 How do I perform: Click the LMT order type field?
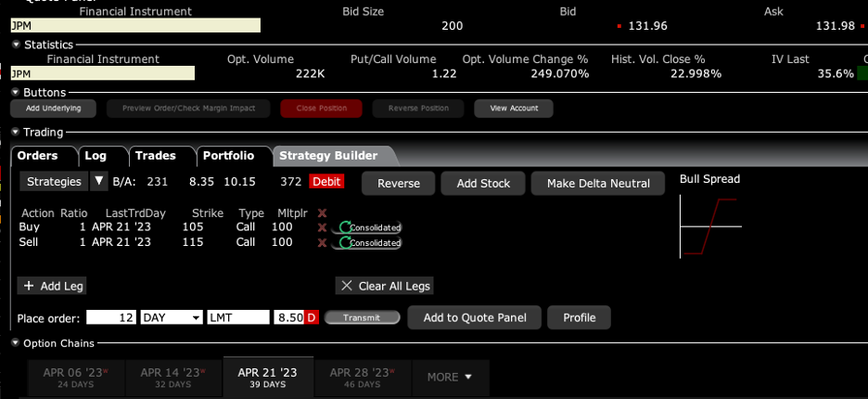point(238,317)
